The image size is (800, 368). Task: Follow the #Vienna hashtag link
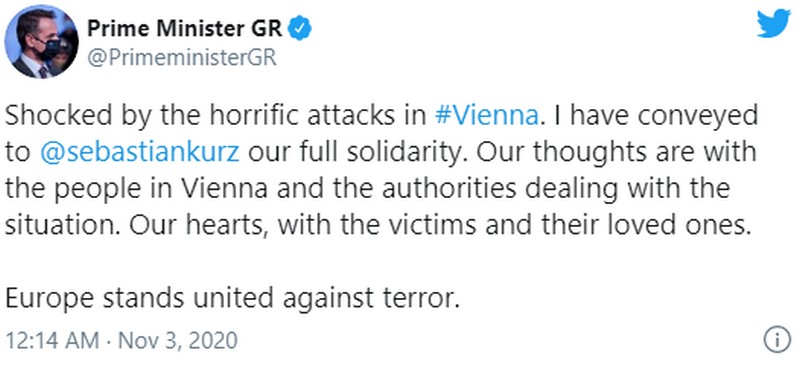[x=487, y=116]
